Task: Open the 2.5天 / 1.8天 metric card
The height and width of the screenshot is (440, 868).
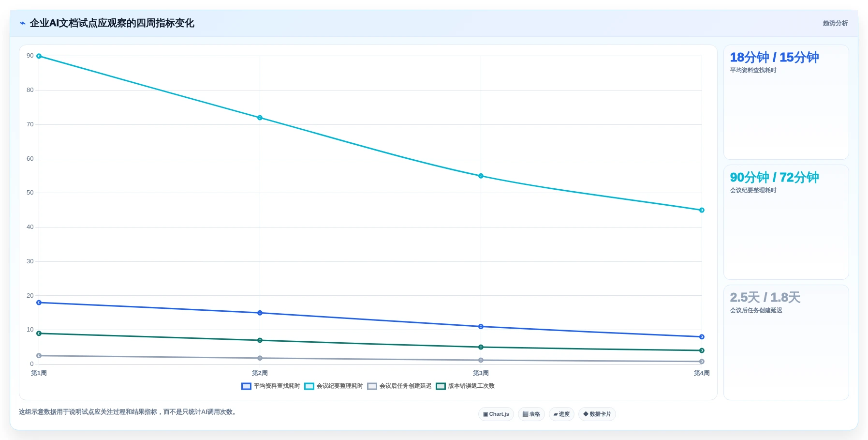Action: click(x=786, y=342)
